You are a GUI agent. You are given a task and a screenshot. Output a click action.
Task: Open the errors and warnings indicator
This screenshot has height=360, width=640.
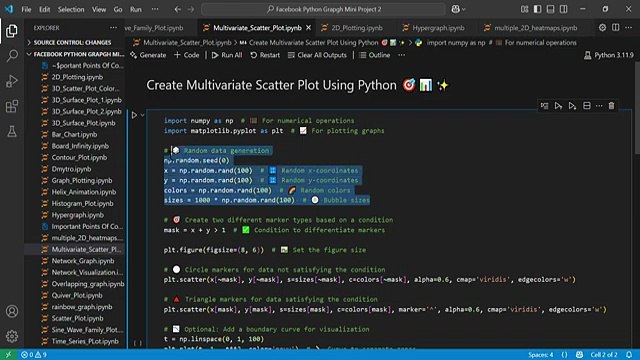pyautogui.click(x=34, y=355)
